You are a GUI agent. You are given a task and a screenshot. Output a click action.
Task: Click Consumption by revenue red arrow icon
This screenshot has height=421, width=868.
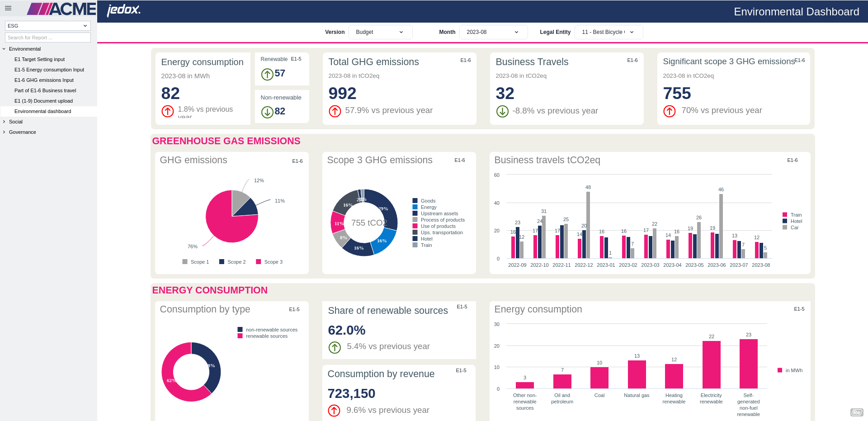point(334,411)
